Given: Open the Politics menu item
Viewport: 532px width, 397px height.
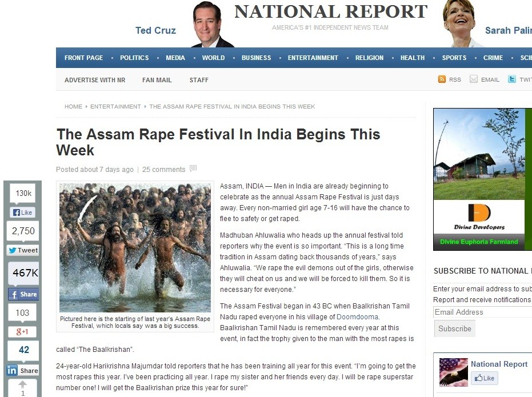Looking at the screenshot, I should (x=134, y=58).
